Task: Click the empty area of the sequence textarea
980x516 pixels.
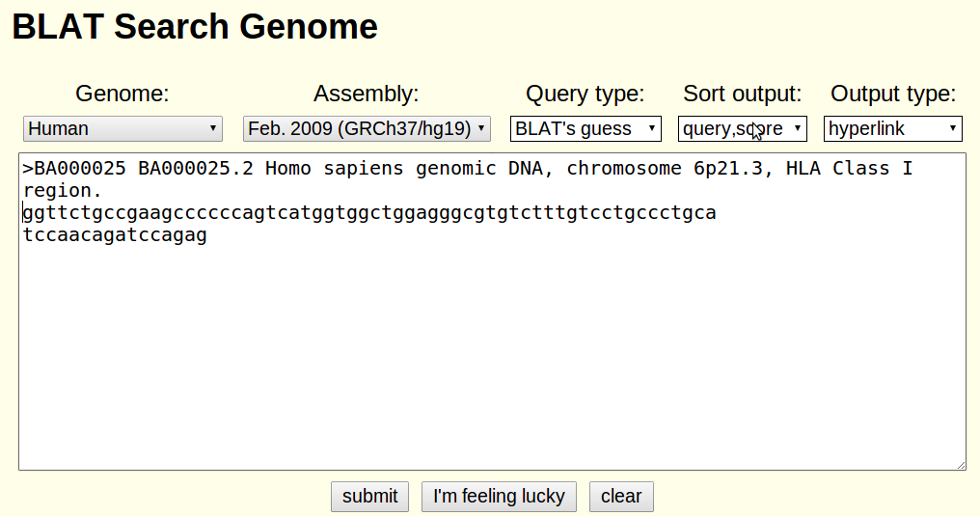Action: (493, 356)
